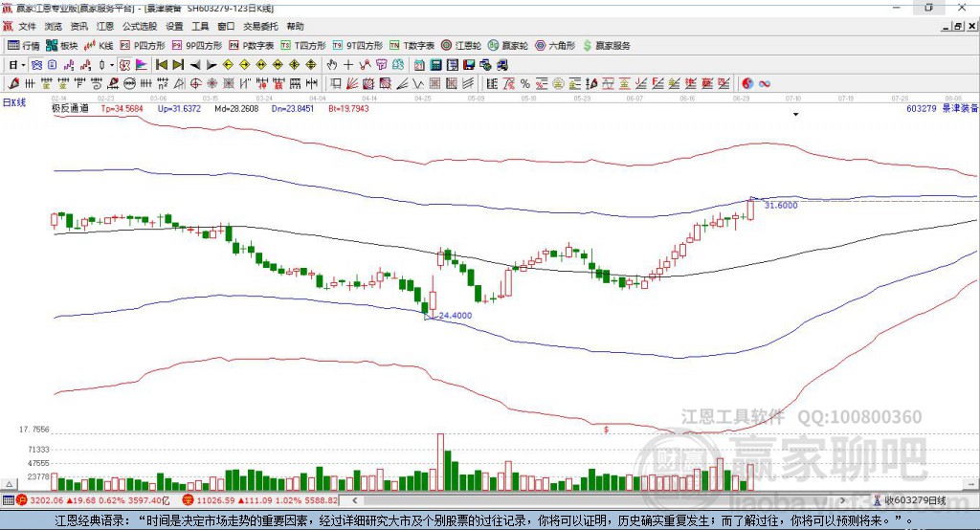The width and height of the screenshot is (980, 530).
Task: Open the 帮助 menu
Action: click(295, 26)
